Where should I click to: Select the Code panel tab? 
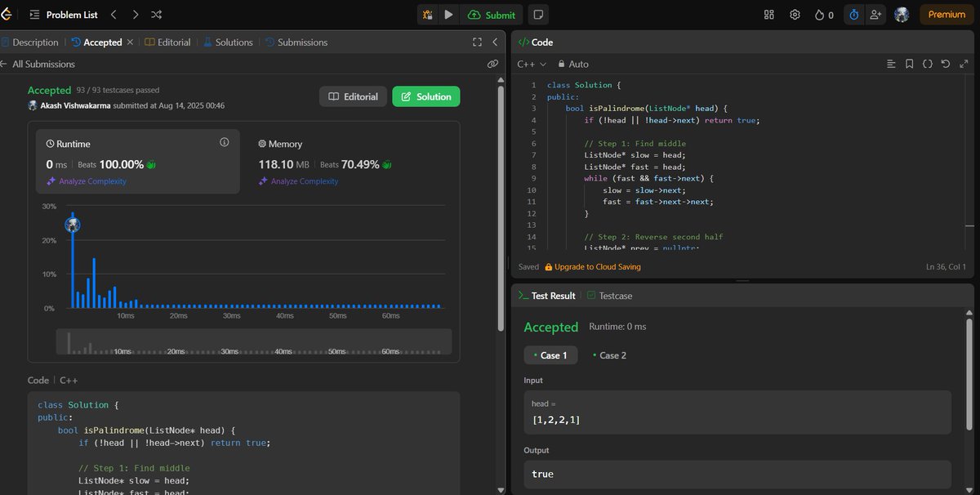(537, 42)
